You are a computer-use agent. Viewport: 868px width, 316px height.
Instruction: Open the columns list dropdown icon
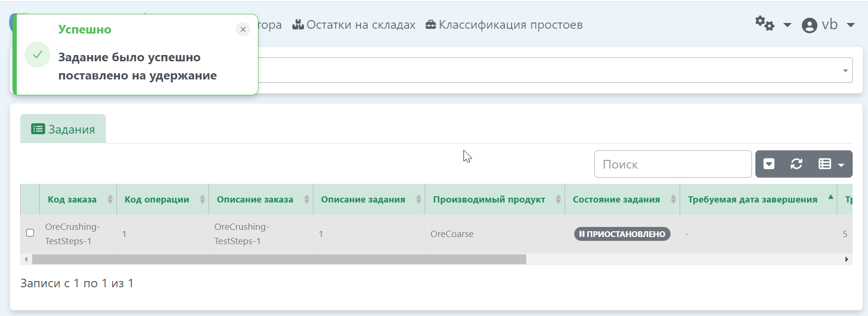point(831,164)
